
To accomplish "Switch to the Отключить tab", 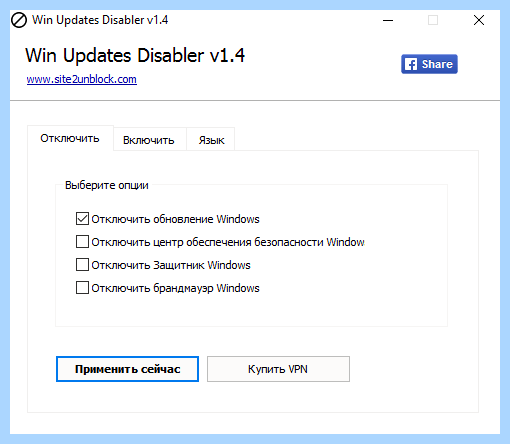I will click(x=70, y=138).
